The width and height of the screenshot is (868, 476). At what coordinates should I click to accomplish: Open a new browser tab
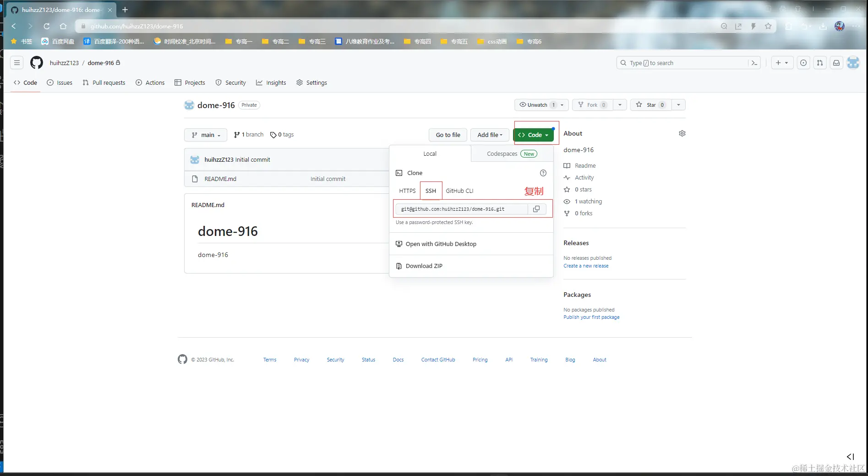click(x=125, y=10)
